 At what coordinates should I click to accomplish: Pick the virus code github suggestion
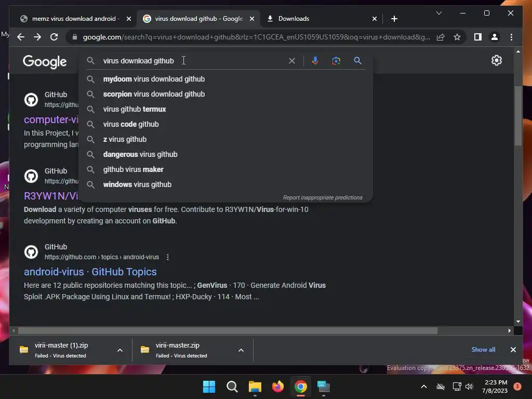coord(225,124)
